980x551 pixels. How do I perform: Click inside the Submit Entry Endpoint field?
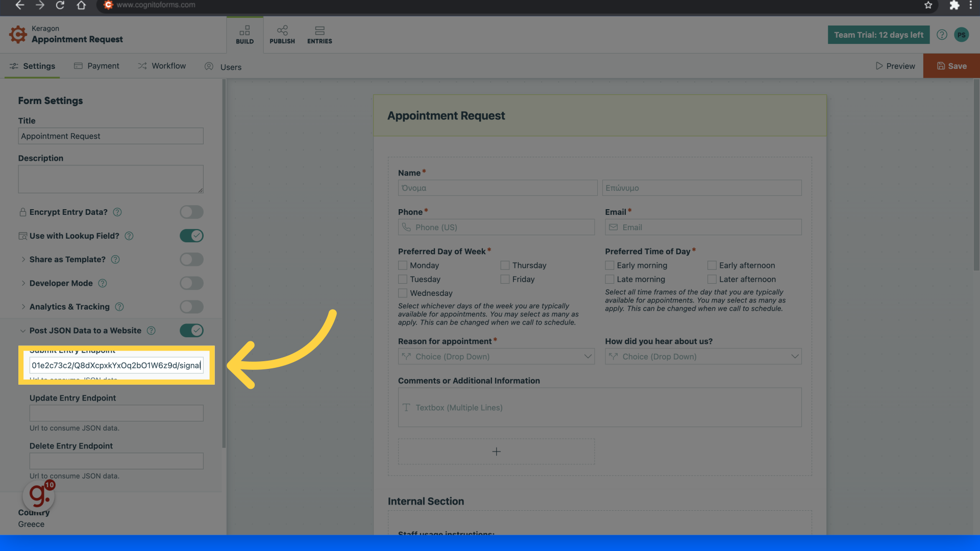tap(116, 365)
